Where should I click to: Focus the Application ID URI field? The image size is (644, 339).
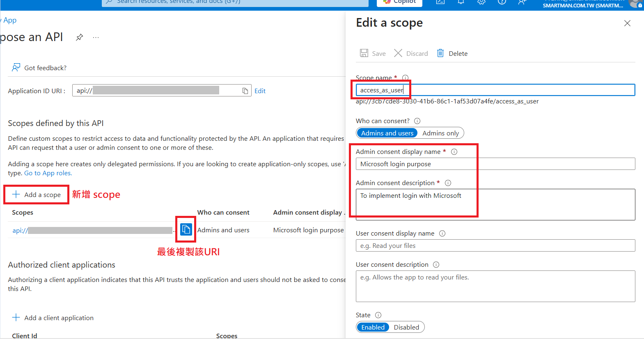[162, 90]
